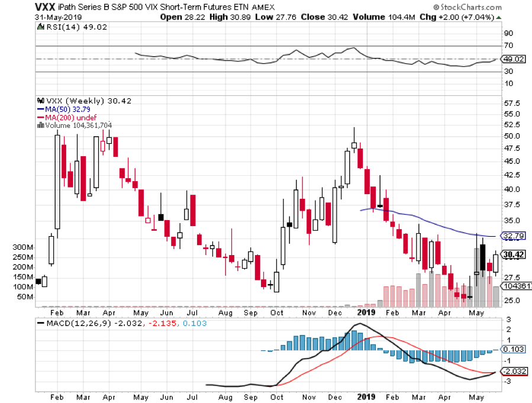The height and width of the screenshot is (403, 532).
Task: Click the RSI(14) 49.02 label
Action: pos(76,27)
